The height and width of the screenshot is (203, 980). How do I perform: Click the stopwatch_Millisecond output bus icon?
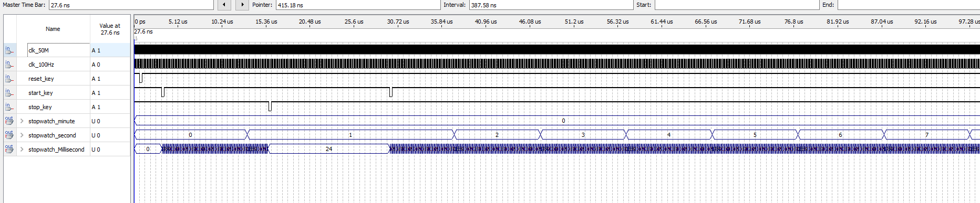coord(9,149)
